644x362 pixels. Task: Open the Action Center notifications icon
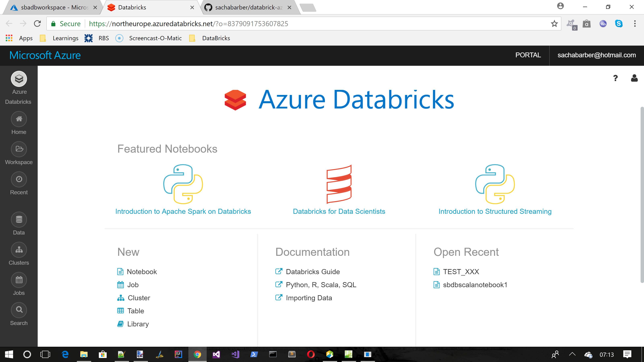627,354
